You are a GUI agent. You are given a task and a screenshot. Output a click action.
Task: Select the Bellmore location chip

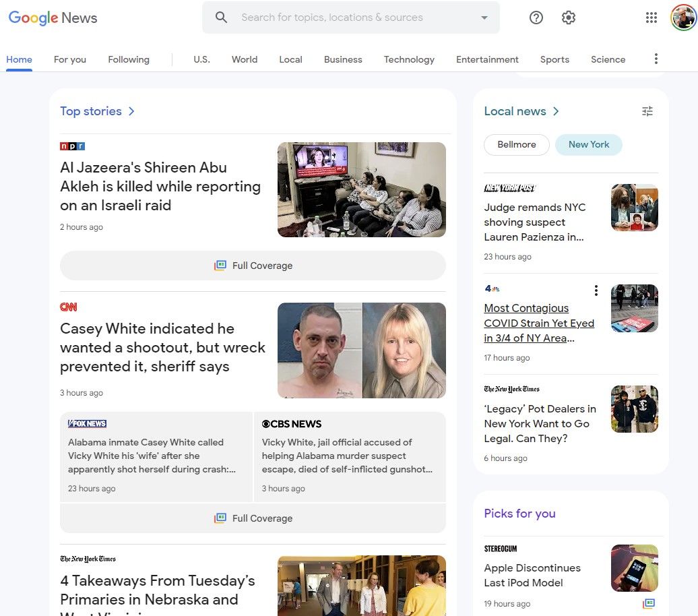tap(516, 144)
